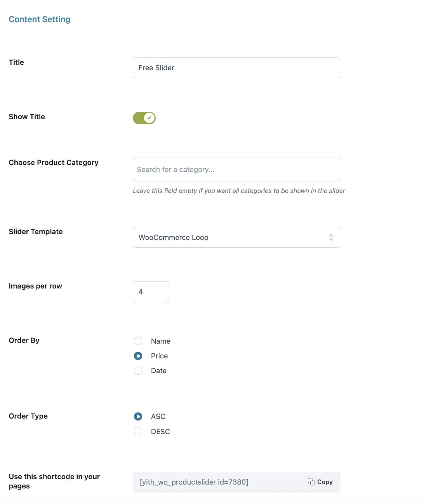Click the Images per row number field

click(x=151, y=292)
